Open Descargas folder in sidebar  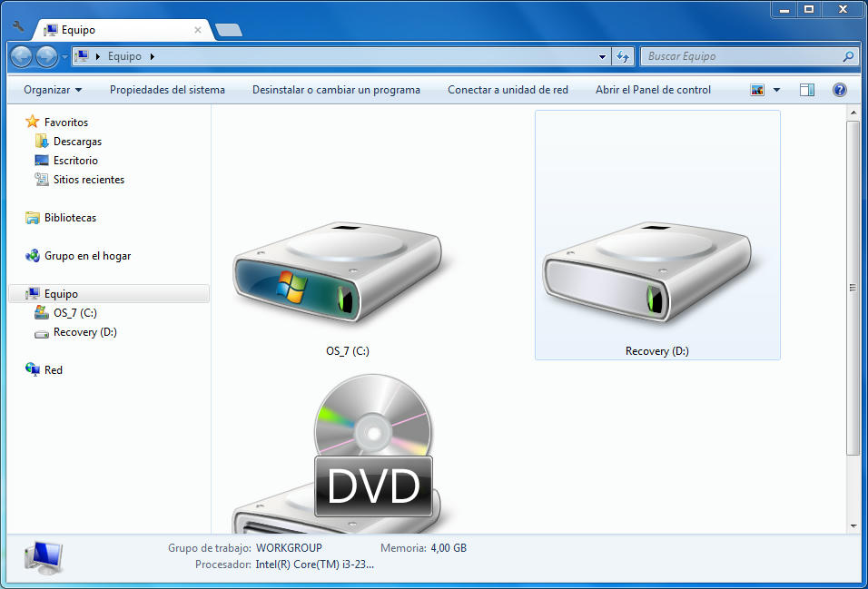pyautogui.click(x=77, y=142)
